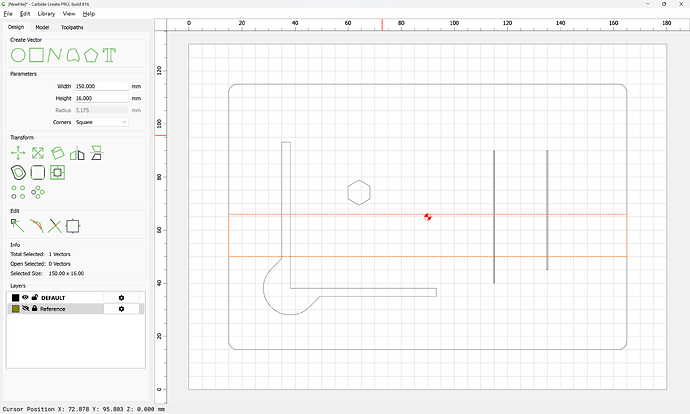690x414 pixels.
Task: Open Reference layer settings gear
Action: [x=121, y=309]
